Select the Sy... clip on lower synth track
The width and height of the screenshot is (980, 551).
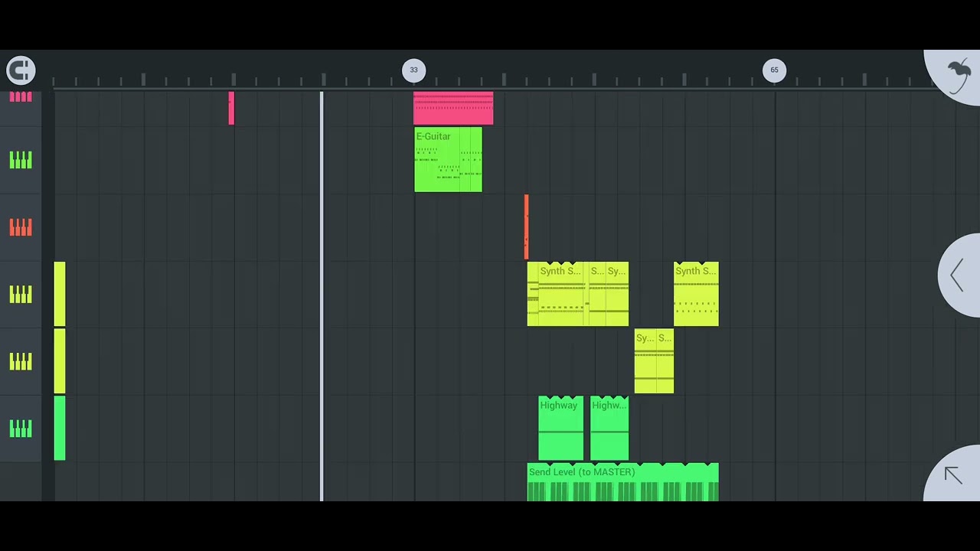645,361
